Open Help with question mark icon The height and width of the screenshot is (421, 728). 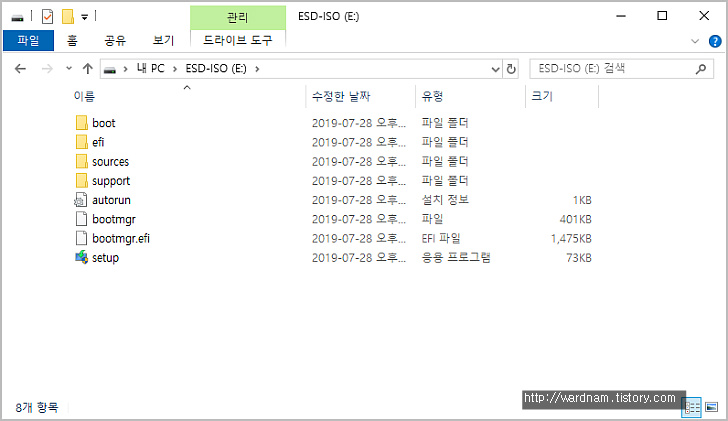coord(715,41)
